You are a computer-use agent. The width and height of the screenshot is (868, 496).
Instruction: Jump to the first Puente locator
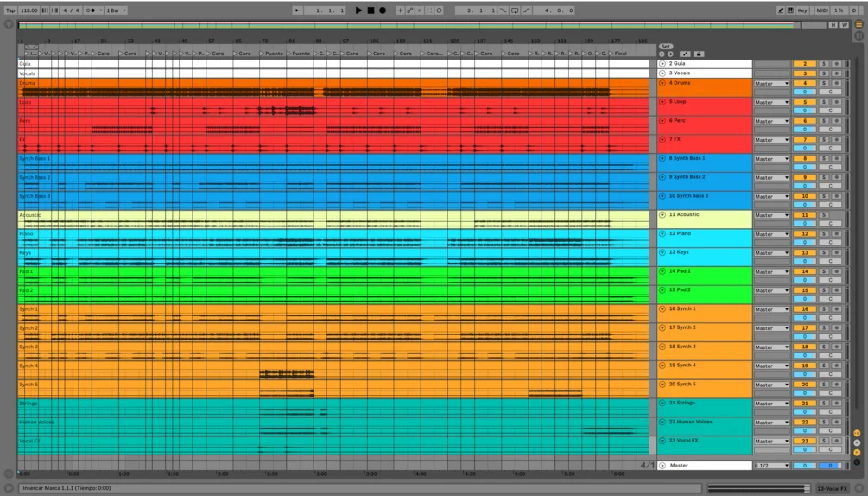pyautogui.click(x=274, y=54)
